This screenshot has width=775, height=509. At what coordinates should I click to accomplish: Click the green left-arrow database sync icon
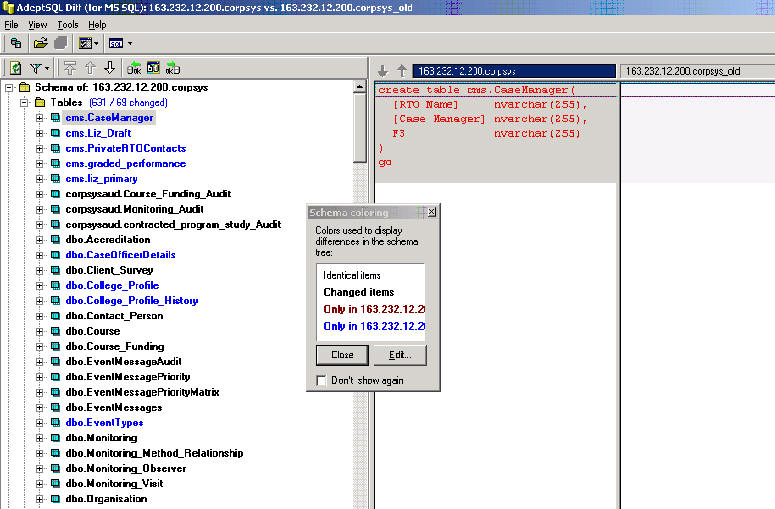(133, 68)
